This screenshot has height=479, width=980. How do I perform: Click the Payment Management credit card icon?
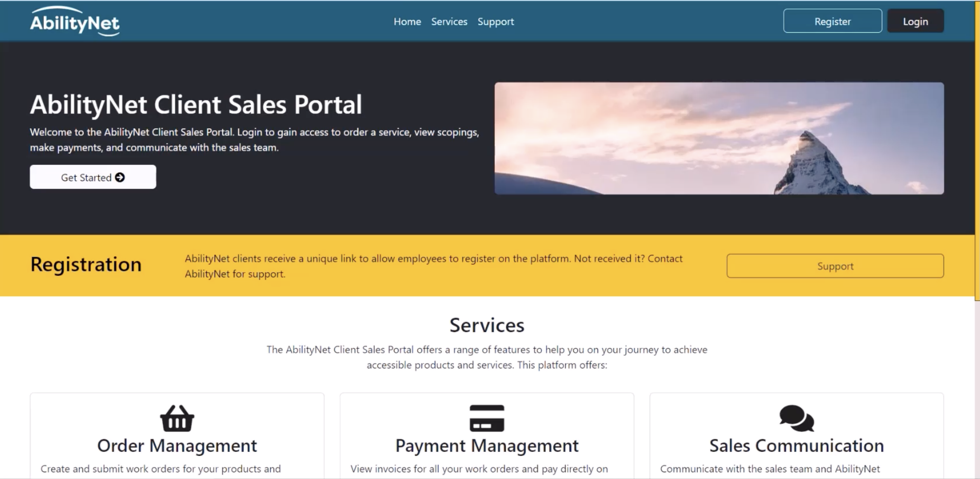click(487, 418)
